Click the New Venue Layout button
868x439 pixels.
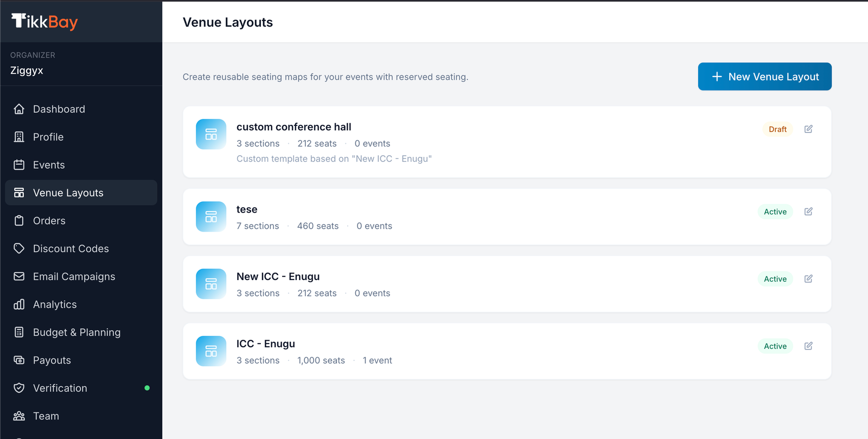point(764,77)
